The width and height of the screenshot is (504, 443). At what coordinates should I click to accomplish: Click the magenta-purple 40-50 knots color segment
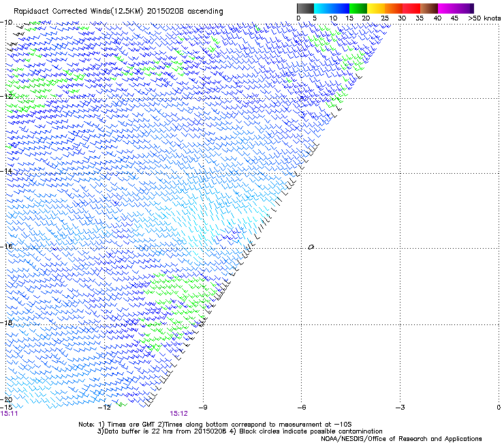coord(456,8)
